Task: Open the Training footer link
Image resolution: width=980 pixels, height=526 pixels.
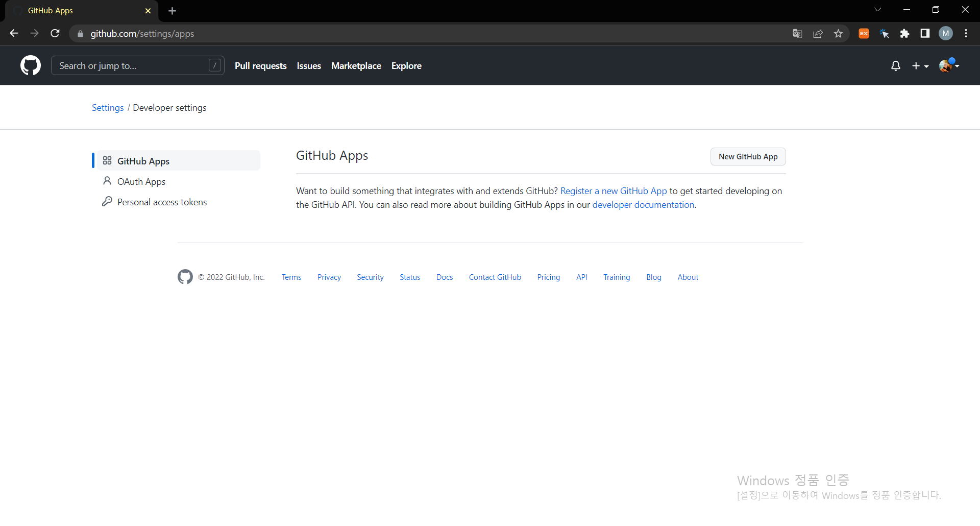Action: [x=617, y=277]
